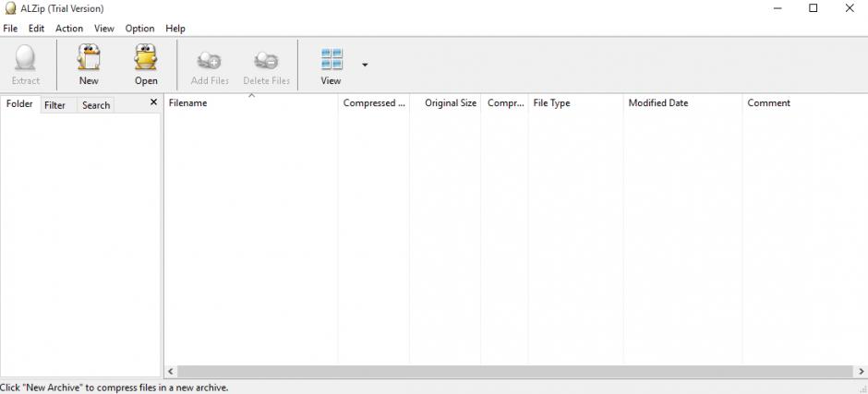
Task: Click the Delete Files toolbar icon
Action: 266,60
